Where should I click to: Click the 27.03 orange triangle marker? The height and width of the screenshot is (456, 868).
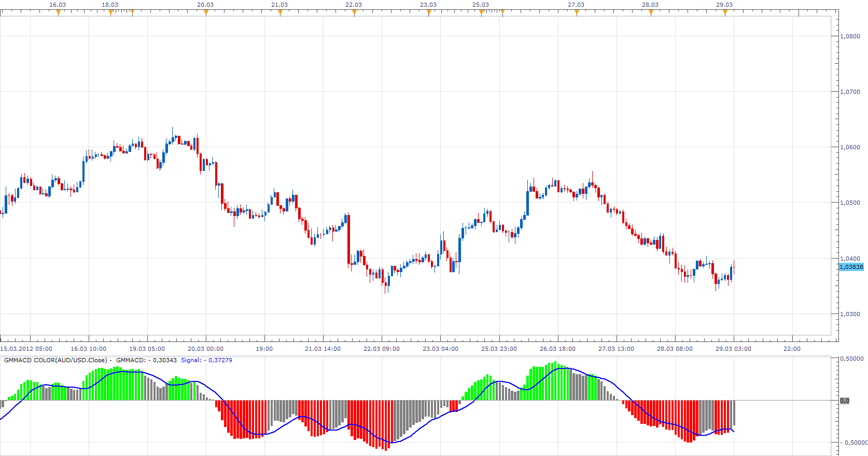click(577, 12)
